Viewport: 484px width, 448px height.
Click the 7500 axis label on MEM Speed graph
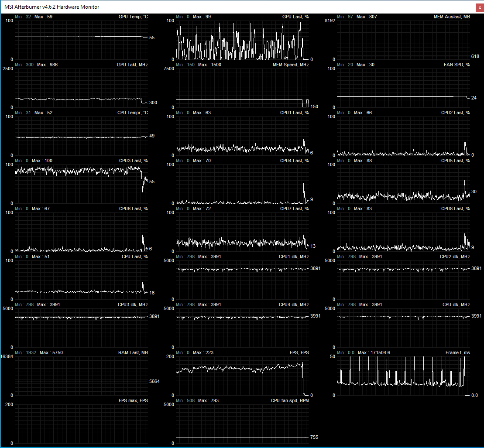point(169,68)
